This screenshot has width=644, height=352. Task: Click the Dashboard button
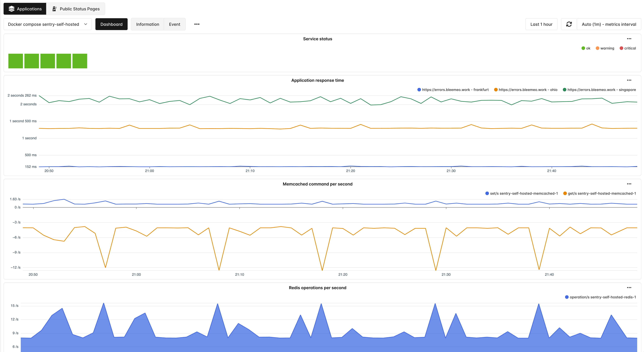(x=111, y=24)
